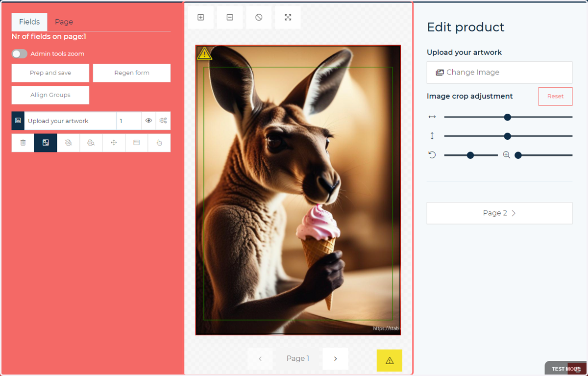Go to next page arrow below canvas
Image resolution: width=588 pixels, height=376 pixels.
[336, 359]
